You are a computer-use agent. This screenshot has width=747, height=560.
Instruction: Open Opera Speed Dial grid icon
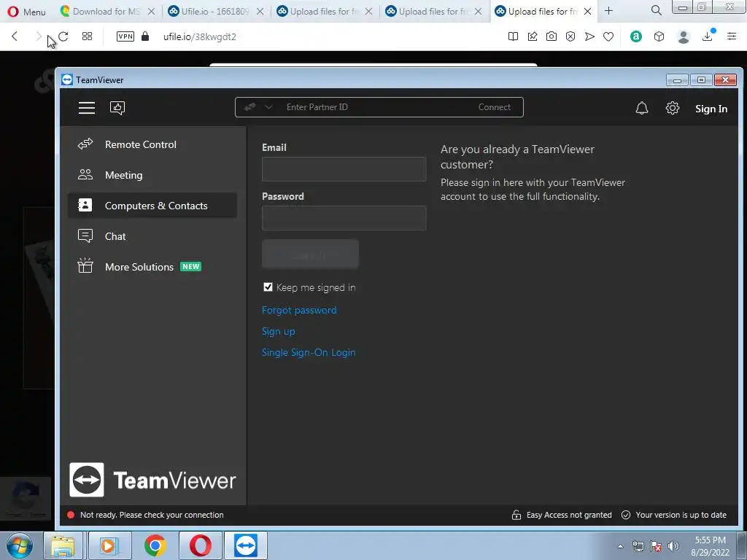pos(88,36)
